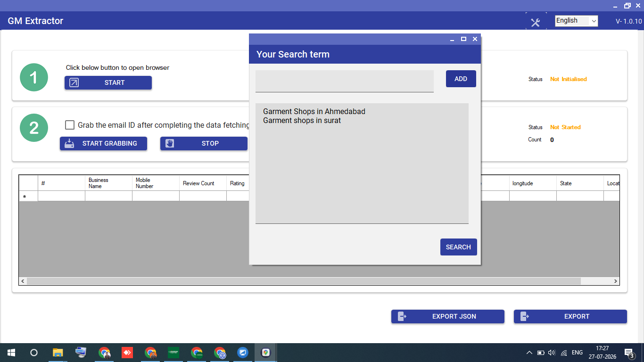Image resolution: width=644 pixels, height=362 pixels.
Task: Click the blue Zoom taskbar icon
Action: [x=243, y=353]
